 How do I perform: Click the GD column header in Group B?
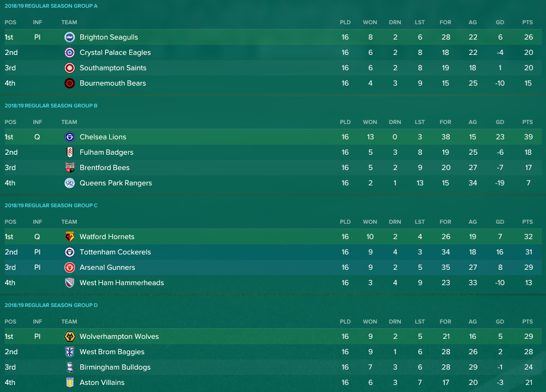click(500, 122)
